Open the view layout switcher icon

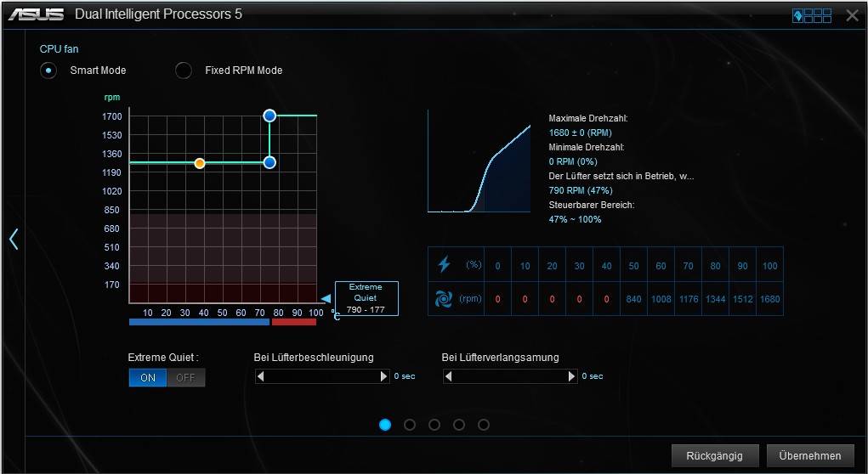pyautogui.click(x=812, y=15)
